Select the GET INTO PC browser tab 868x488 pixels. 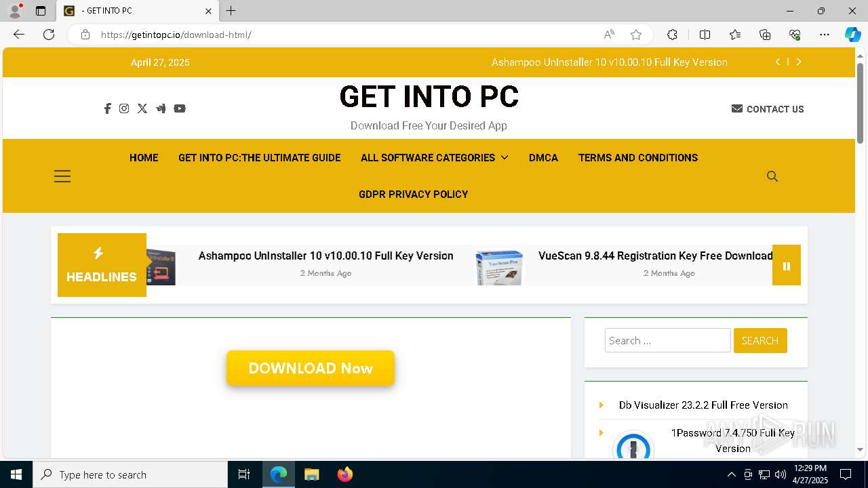tap(138, 11)
